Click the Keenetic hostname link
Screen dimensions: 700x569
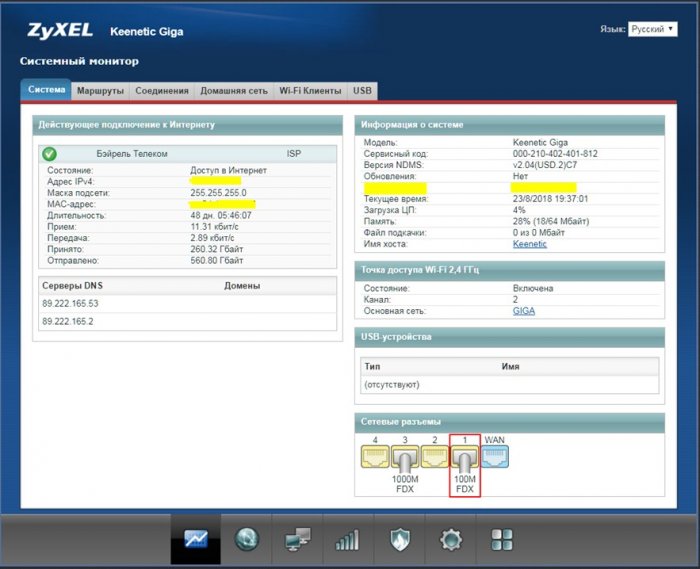(x=529, y=244)
